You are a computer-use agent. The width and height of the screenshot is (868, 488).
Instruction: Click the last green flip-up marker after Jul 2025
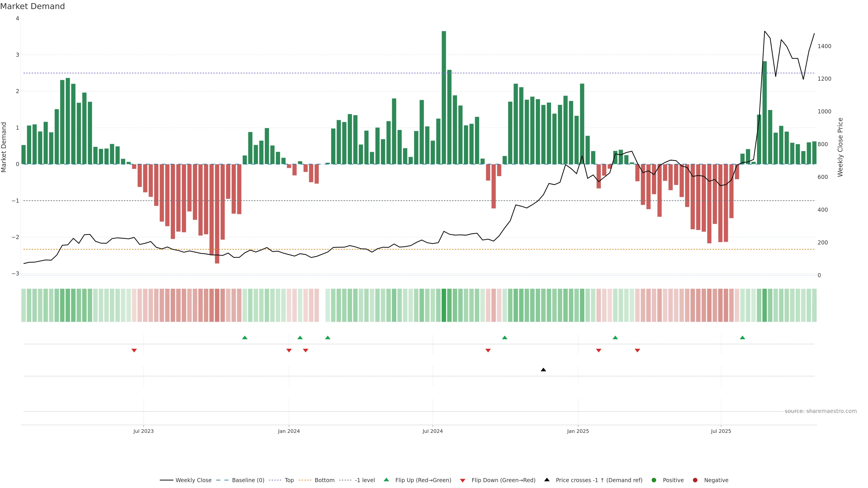tap(742, 338)
